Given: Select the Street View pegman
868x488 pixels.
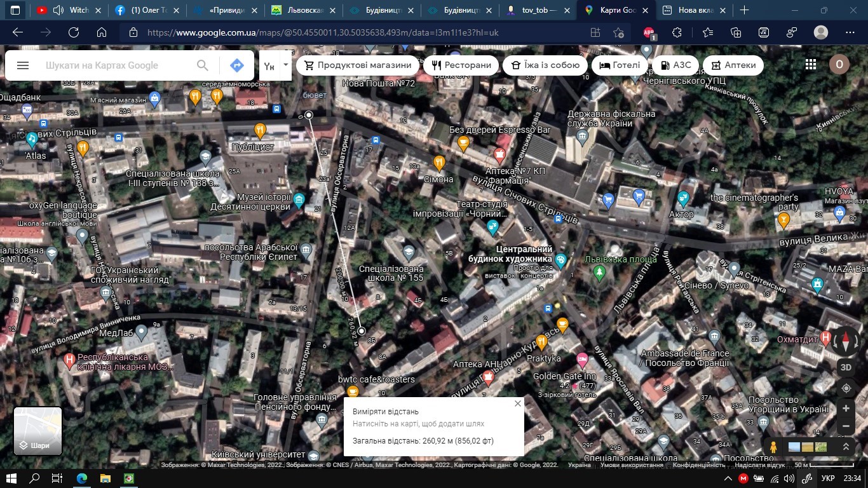Looking at the screenshot, I should point(773,447).
